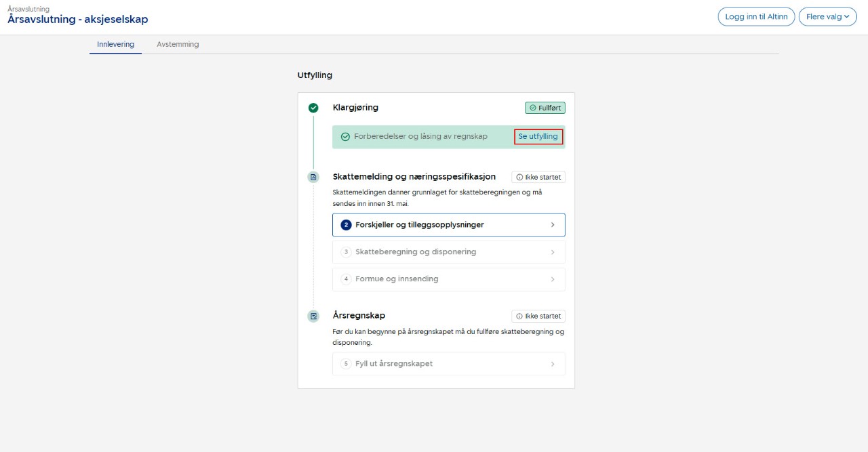Click the step 3 number badge
This screenshot has width=868, height=452.
click(x=346, y=252)
